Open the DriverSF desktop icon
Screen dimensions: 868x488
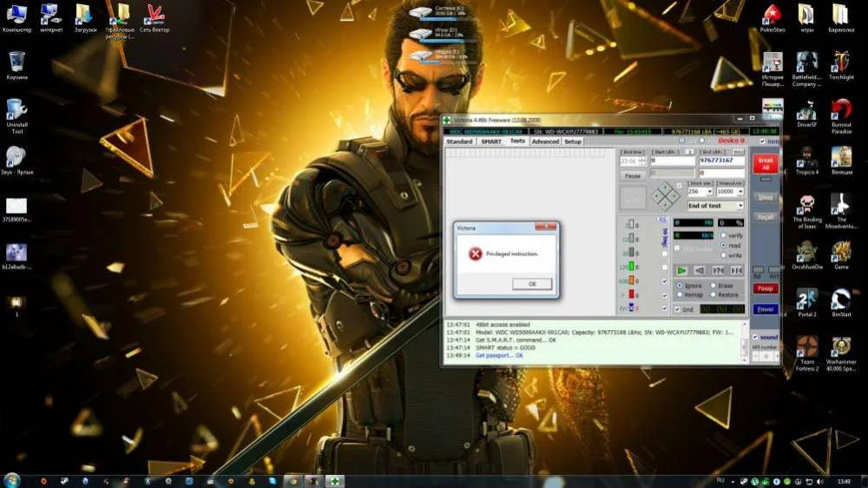click(x=806, y=114)
